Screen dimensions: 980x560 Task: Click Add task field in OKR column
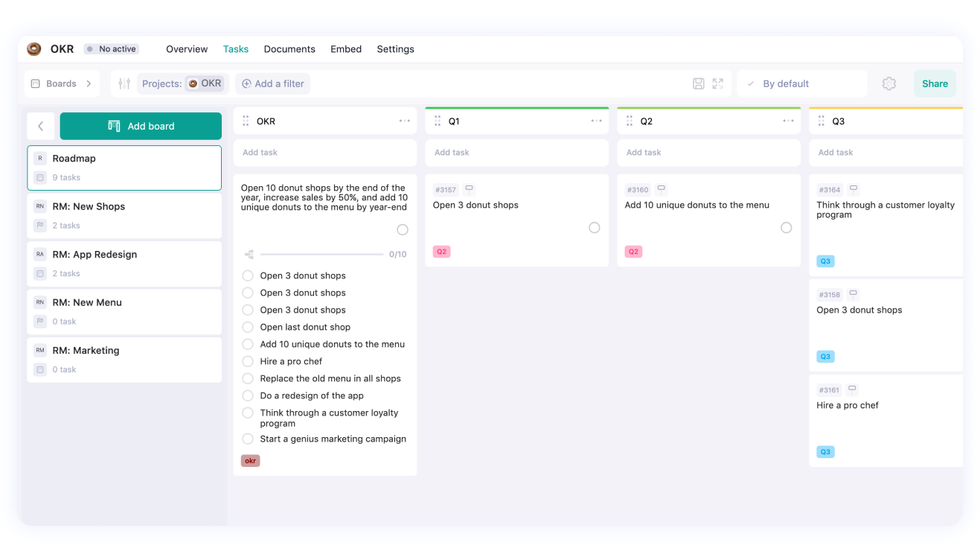coord(325,153)
